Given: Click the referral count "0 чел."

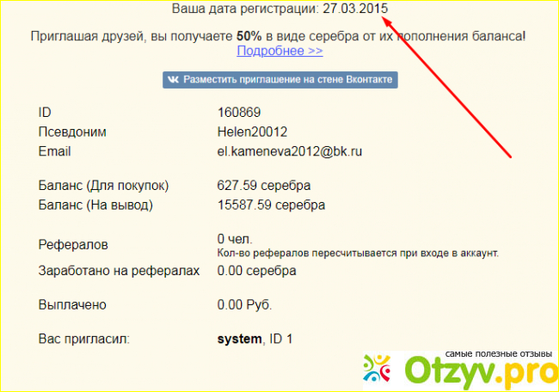Looking at the screenshot, I should pyautogui.click(x=236, y=238).
